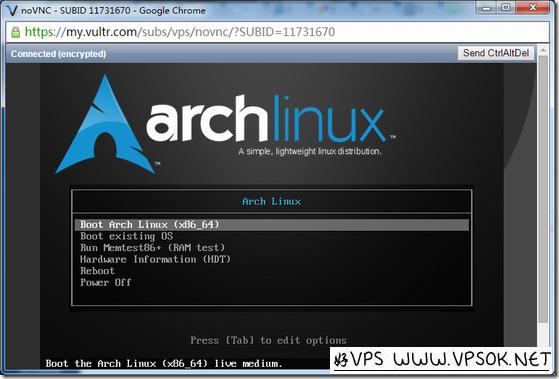Maximize the Chrome window
The height and width of the screenshot is (379, 559).
pyautogui.click(x=506, y=8)
